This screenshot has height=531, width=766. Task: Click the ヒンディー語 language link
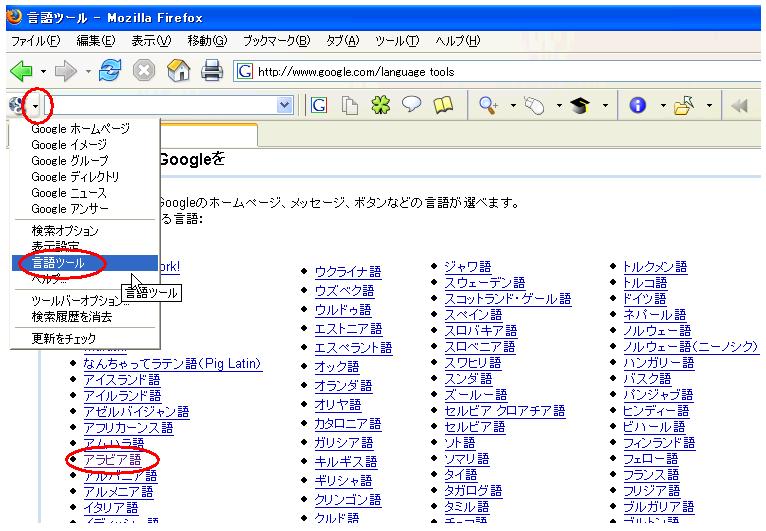[656, 410]
